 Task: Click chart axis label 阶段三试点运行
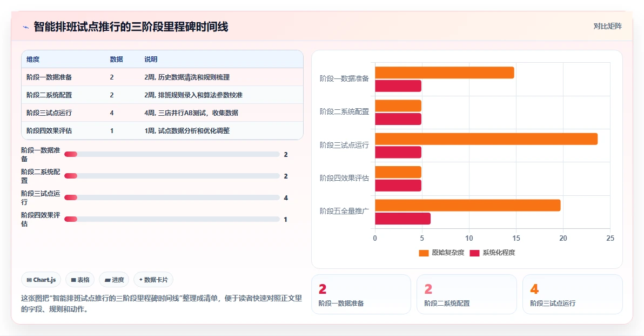pos(344,145)
